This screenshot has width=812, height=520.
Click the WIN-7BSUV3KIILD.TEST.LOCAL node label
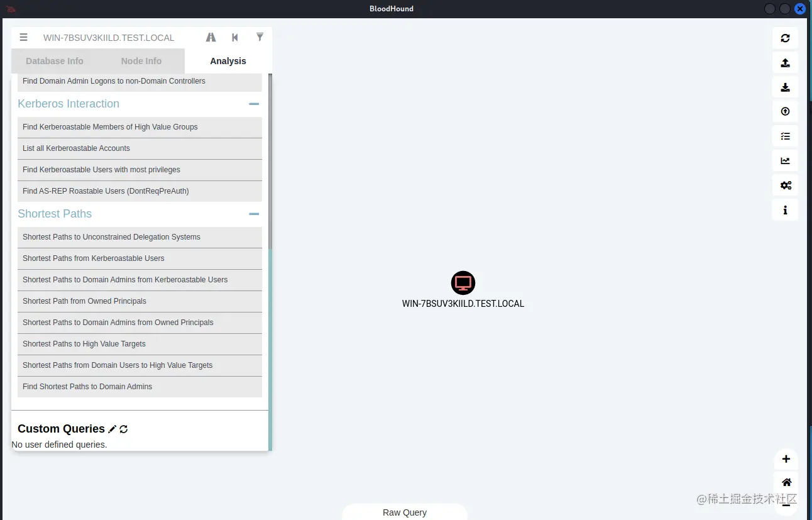(463, 304)
